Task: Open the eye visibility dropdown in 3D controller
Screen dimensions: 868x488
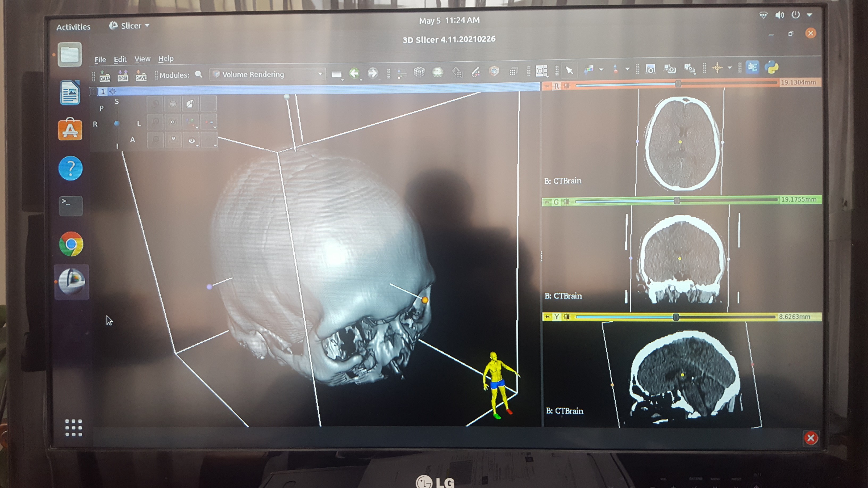Action: click(x=191, y=140)
